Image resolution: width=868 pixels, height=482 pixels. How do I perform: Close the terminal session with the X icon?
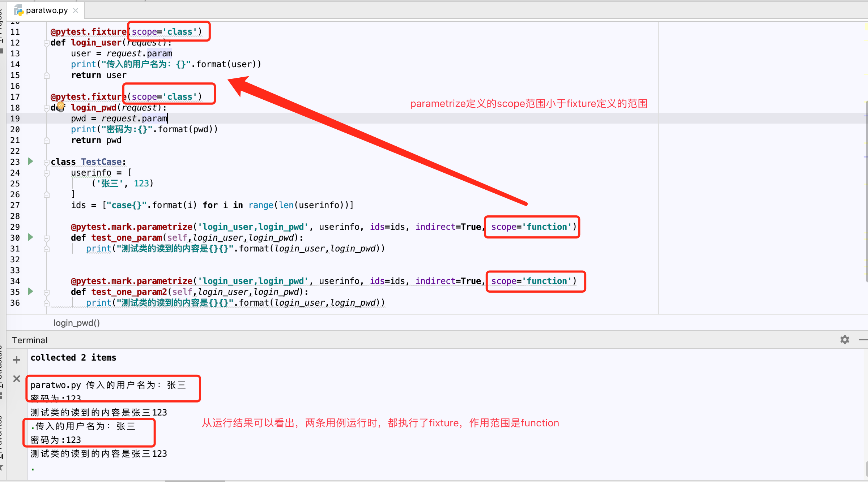click(16, 378)
